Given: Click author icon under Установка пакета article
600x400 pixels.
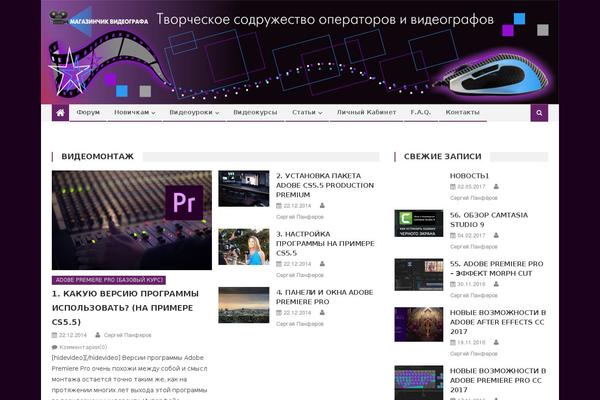Looking at the screenshot, I should [x=322, y=206].
